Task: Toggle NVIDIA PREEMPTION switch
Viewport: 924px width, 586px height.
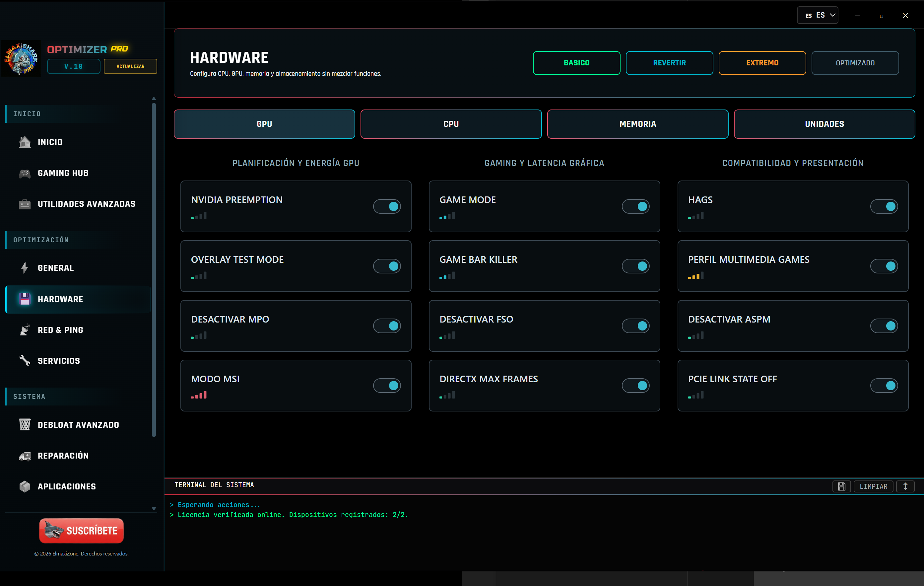Action: coord(387,206)
